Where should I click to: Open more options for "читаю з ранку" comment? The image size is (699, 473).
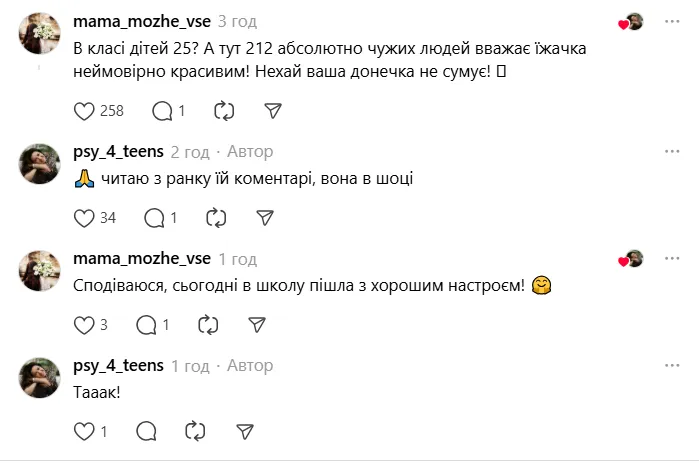point(673,151)
